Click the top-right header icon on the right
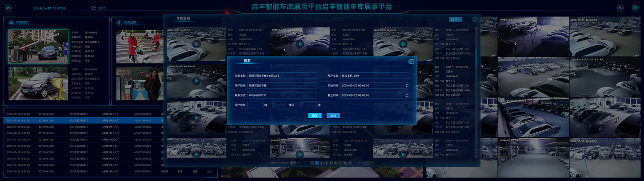 pos(636,8)
